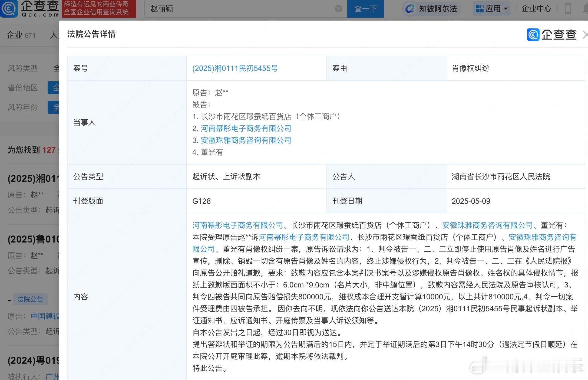Expand the 应用 dropdown arrow
Viewport: 588px width, 380px height.
point(506,9)
